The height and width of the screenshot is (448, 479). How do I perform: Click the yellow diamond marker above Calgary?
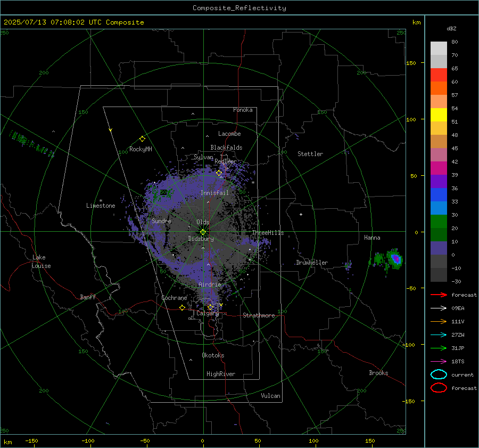coord(210,307)
